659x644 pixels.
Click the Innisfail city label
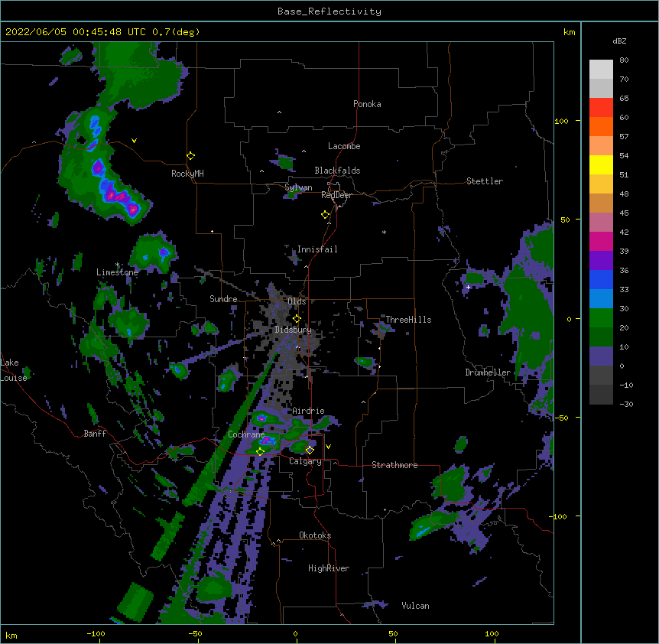pos(317,249)
